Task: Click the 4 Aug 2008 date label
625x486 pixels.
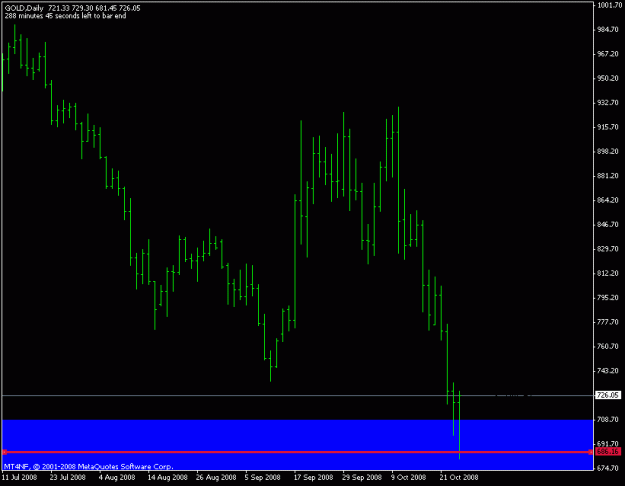Action: [x=117, y=477]
